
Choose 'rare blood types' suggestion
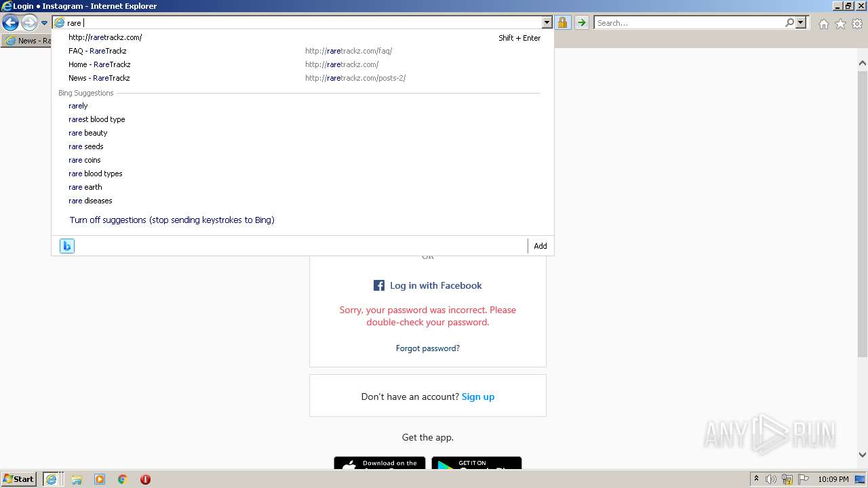[x=304, y=174]
